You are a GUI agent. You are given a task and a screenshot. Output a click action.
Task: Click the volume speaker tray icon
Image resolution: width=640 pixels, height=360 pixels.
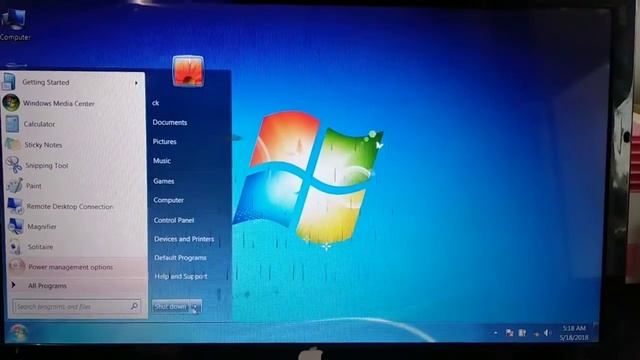[x=547, y=333]
